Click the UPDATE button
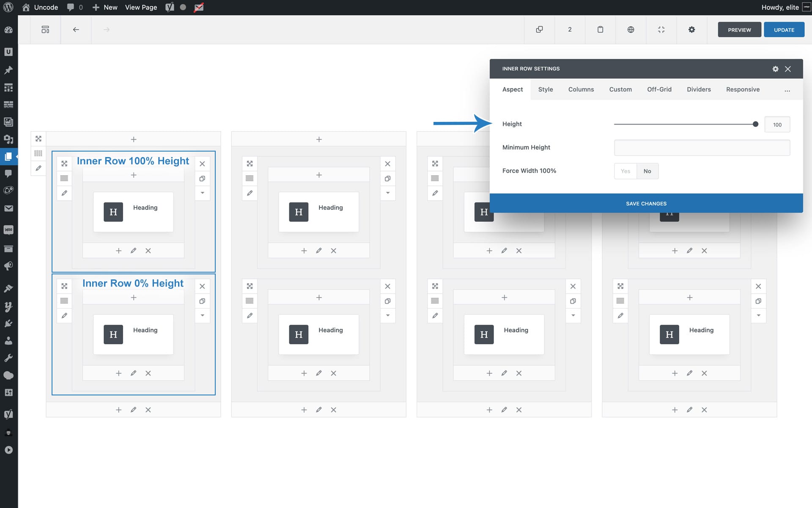Screen dimensions: 812x508 (x=784, y=30)
